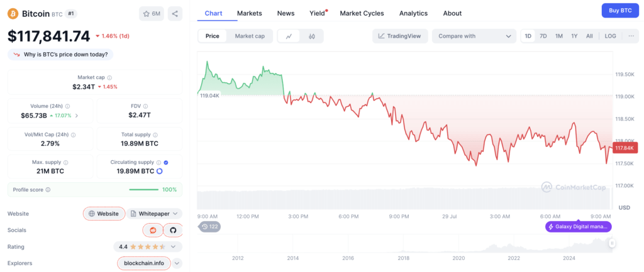Click the $2.34T market cap value
Viewport: 644px width, 272px height.
(x=84, y=87)
